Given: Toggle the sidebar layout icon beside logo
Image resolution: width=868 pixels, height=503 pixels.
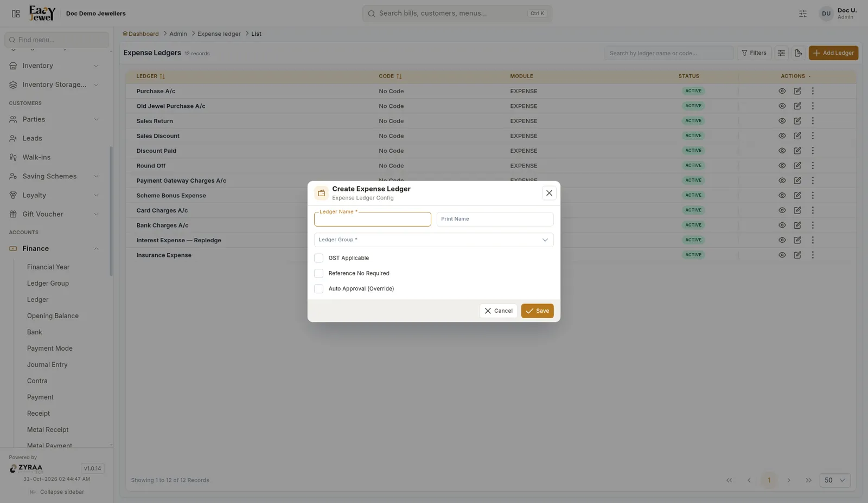Looking at the screenshot, I should click(x=16, y=14).
